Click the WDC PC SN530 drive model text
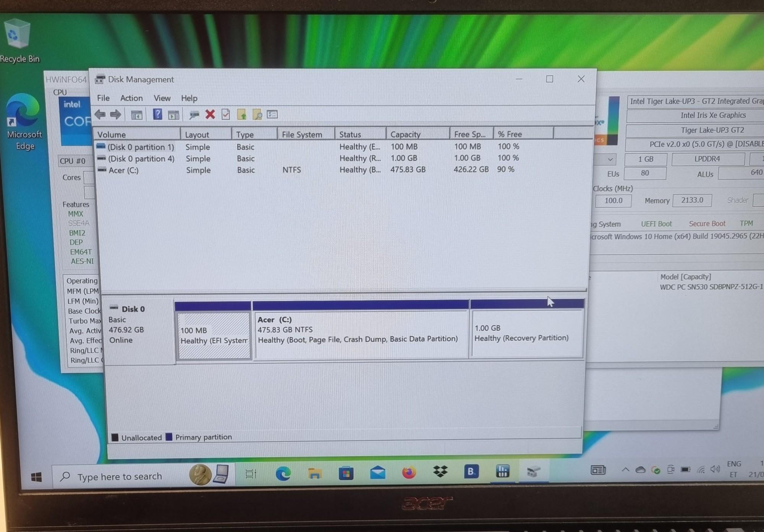The height and width of the screenshot is (532, 764). tap(711, 286)
